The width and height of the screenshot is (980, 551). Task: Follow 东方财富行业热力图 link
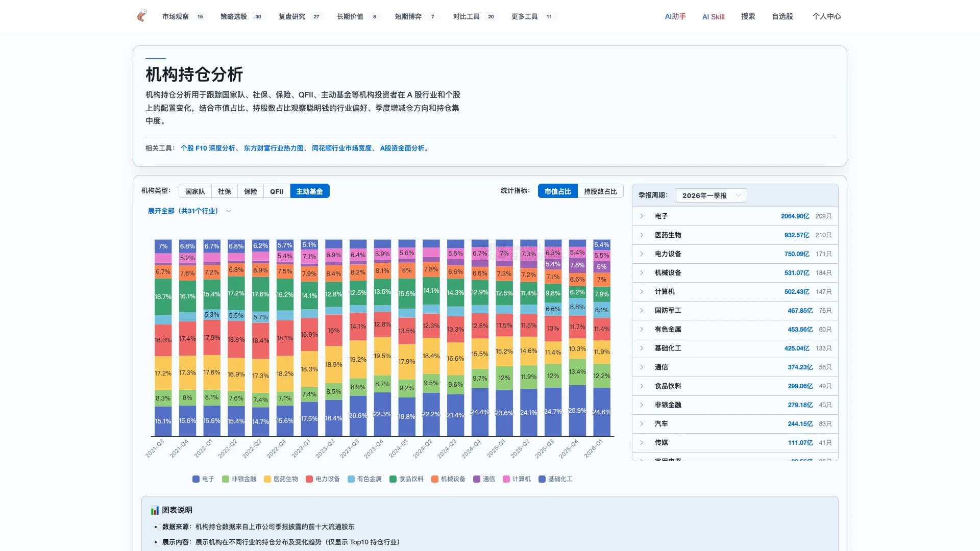274,148
